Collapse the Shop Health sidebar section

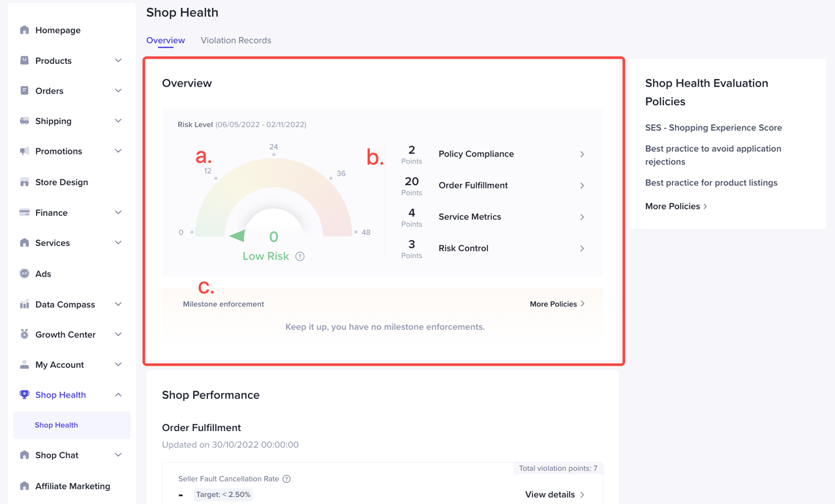click(118, 394)
